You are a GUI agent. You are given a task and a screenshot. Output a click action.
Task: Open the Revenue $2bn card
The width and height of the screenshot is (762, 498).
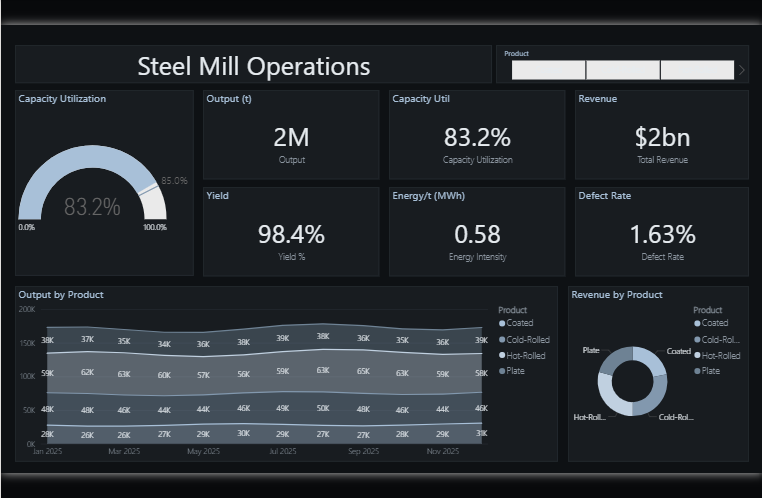pyautogui.click(x=662, y=135)
